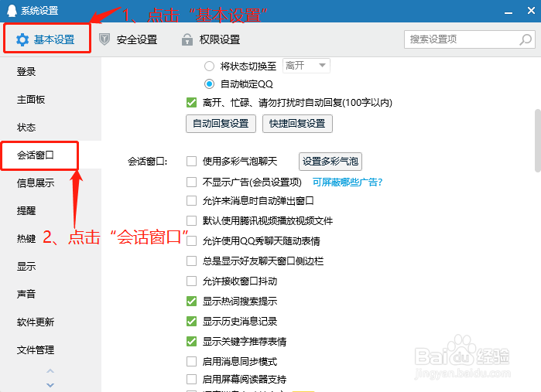This screenshot has width=541, height=392.
Task: Enable 允许来消息时自动弹出窗口 checkbox
Action: coord(191,201)
